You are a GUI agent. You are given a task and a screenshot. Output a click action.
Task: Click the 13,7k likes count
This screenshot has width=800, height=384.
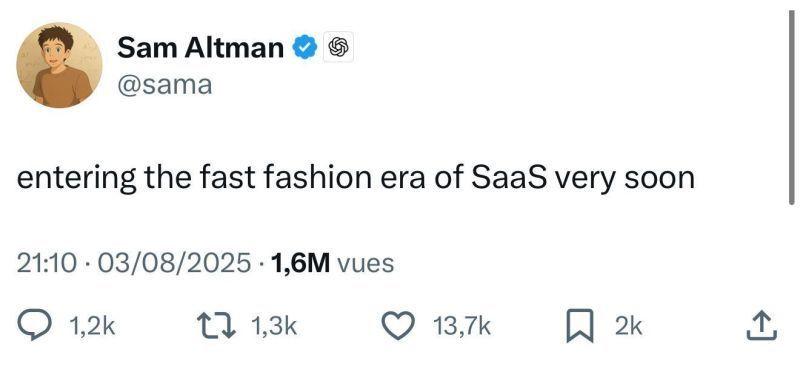461,326
